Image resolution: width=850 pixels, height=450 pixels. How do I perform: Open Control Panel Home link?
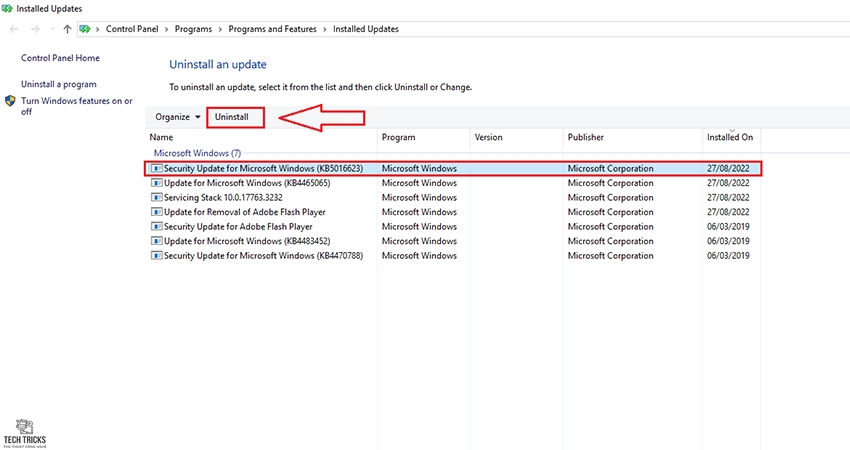click(60, 58)
